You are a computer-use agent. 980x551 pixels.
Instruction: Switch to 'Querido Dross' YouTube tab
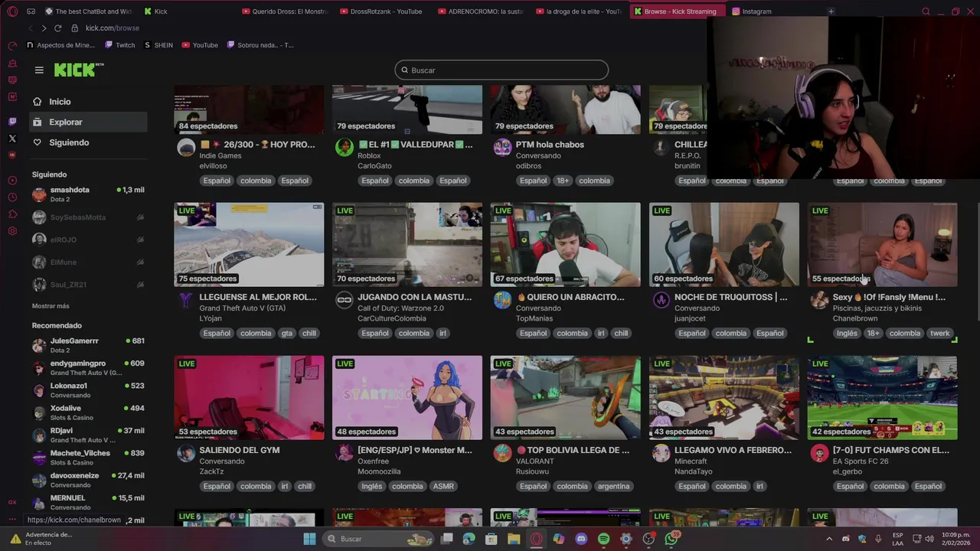[285, 11]
